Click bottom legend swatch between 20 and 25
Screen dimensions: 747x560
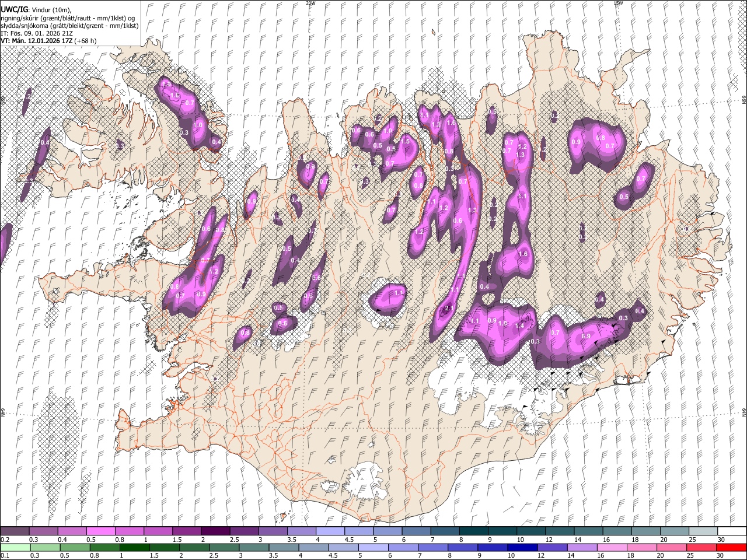point(672,547)
